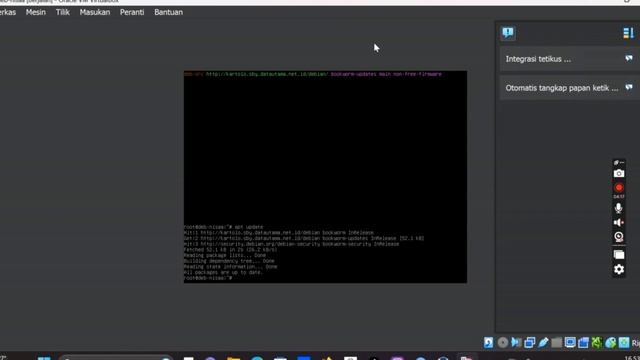Click the optical disc status icon

(x=502, y=343)
